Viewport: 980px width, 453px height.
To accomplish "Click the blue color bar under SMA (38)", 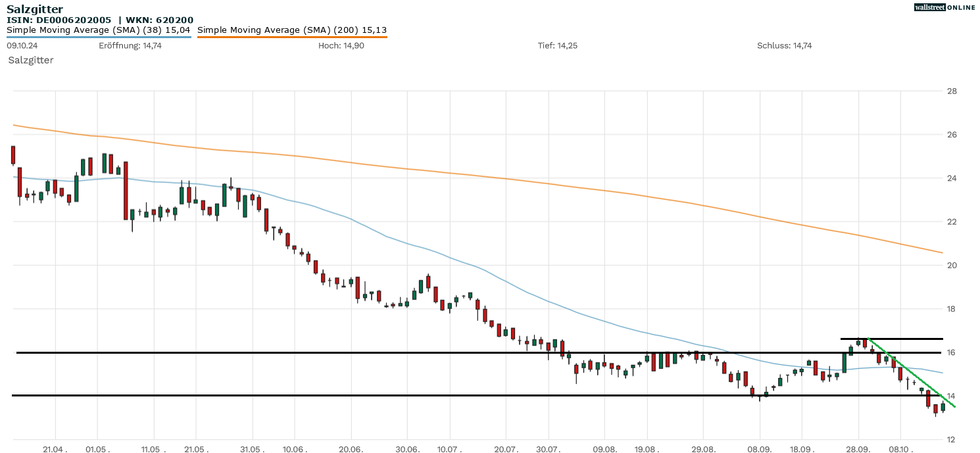I will click(99, 37).
